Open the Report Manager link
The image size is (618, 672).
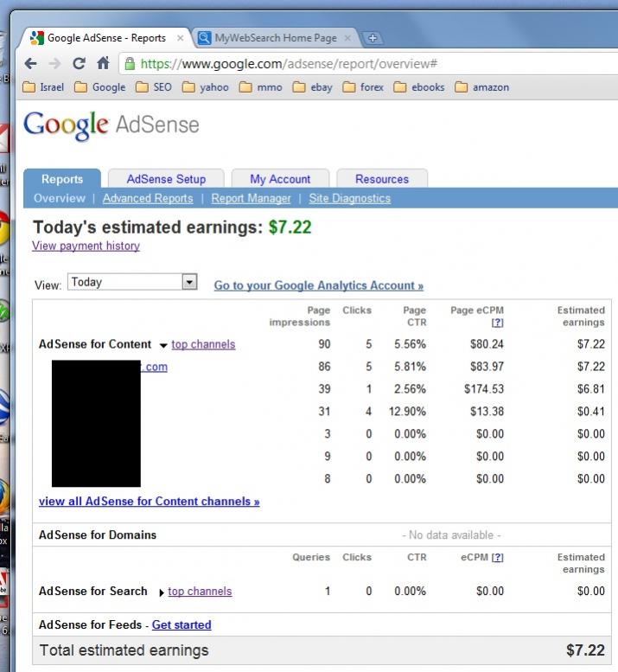coord(251,198)
